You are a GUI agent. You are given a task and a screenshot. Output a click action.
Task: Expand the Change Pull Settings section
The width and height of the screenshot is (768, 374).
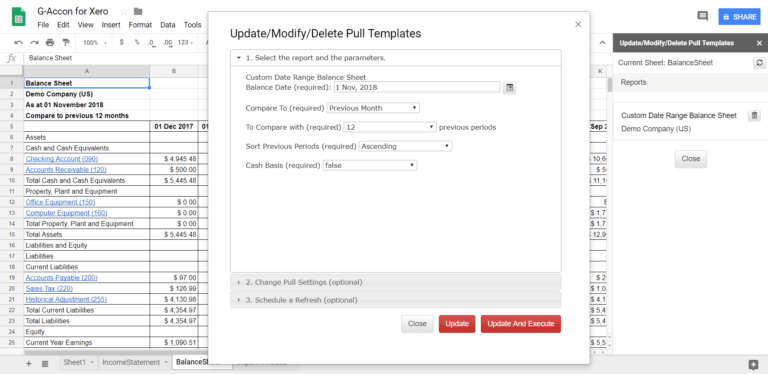[396, 282]
